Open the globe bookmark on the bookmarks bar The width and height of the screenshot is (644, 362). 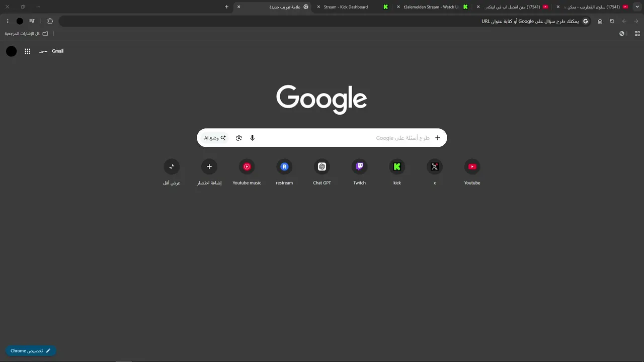coord(622,34)
